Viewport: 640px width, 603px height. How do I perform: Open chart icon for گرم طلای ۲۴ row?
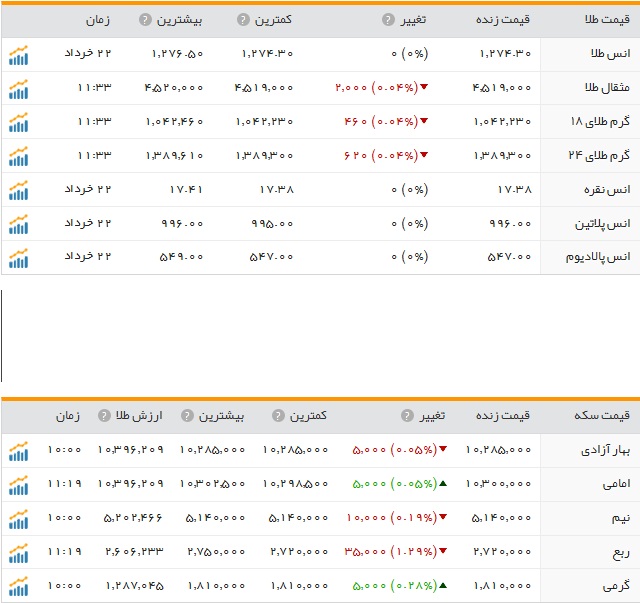tap(19, 156)
